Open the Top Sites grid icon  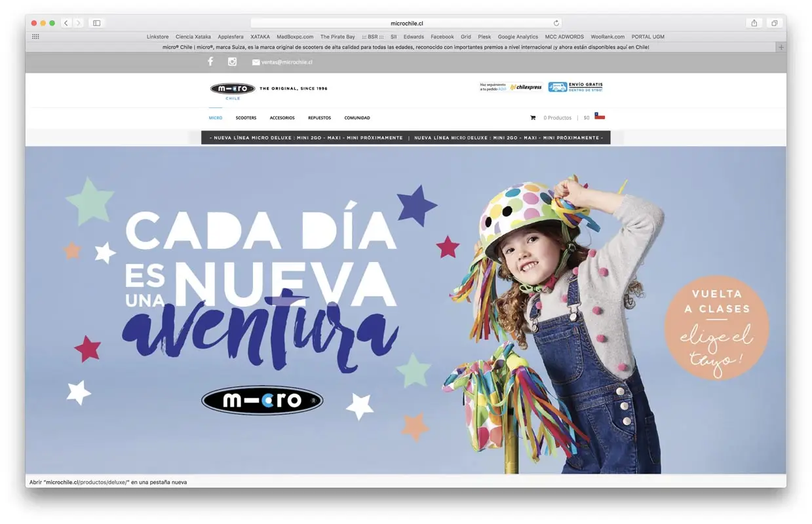tap(35, 37)
